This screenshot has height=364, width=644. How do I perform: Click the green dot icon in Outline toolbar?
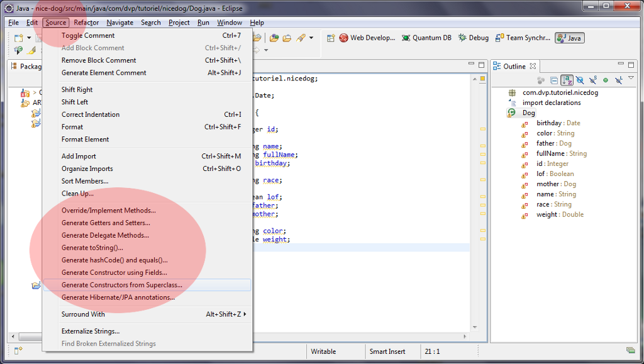(x=606, y=80)
